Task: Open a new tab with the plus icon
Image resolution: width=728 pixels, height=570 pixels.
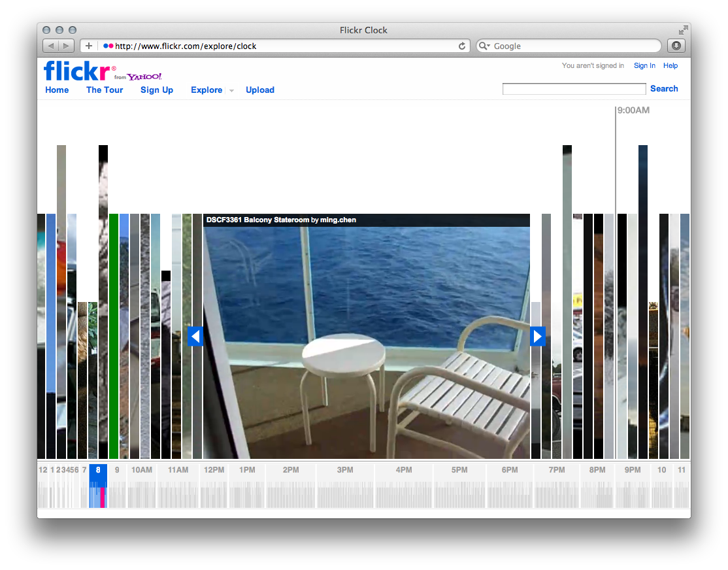Action: point(88,46)
